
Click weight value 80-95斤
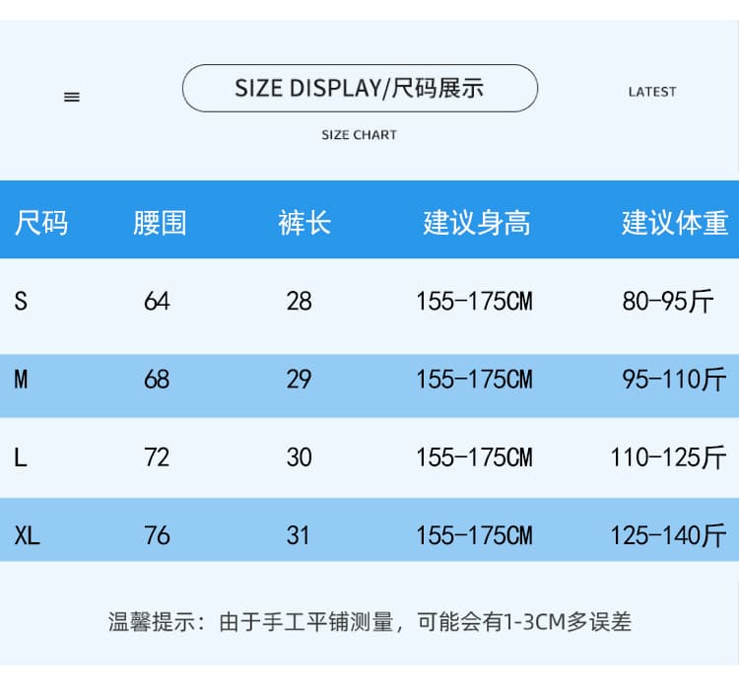(x=668, y=301)
